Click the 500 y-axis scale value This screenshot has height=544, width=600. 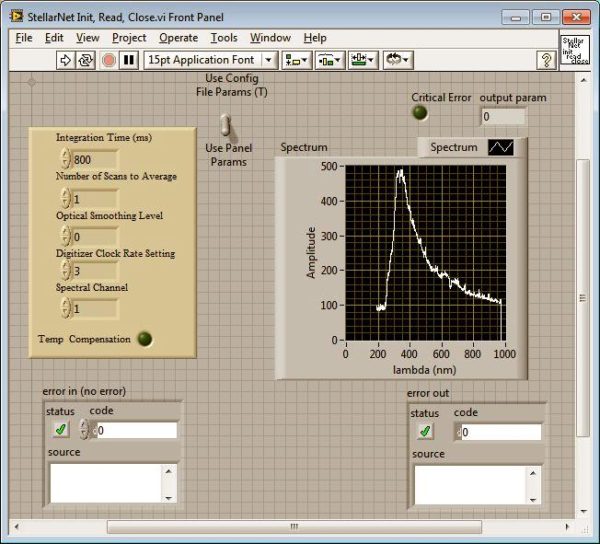pyautogui.click(x=329, y=166)
